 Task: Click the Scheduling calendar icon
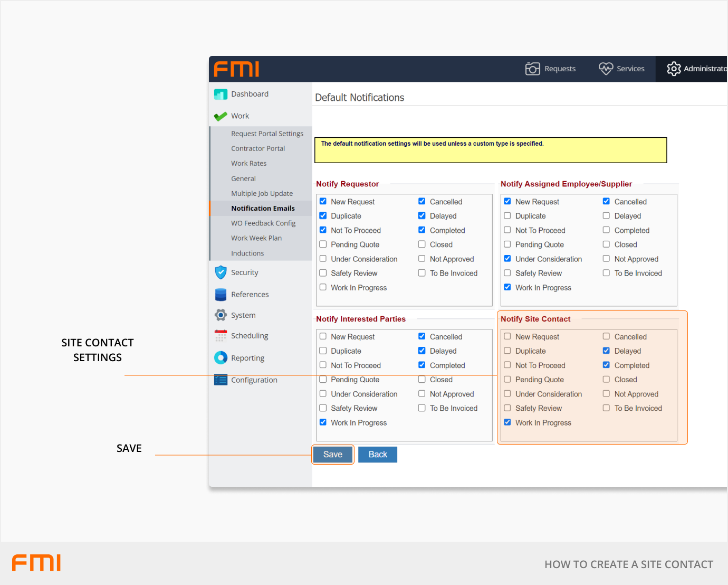221,336
